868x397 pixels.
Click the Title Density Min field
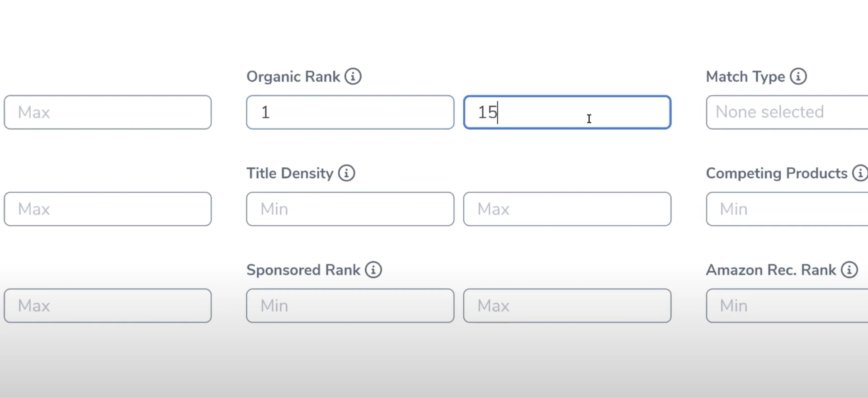pos(350,209)
